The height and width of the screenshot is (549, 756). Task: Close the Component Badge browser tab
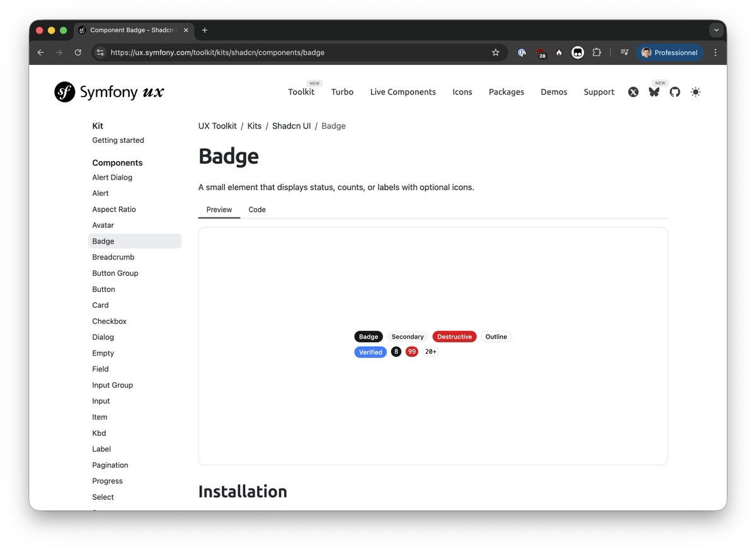tap(186, 30)
